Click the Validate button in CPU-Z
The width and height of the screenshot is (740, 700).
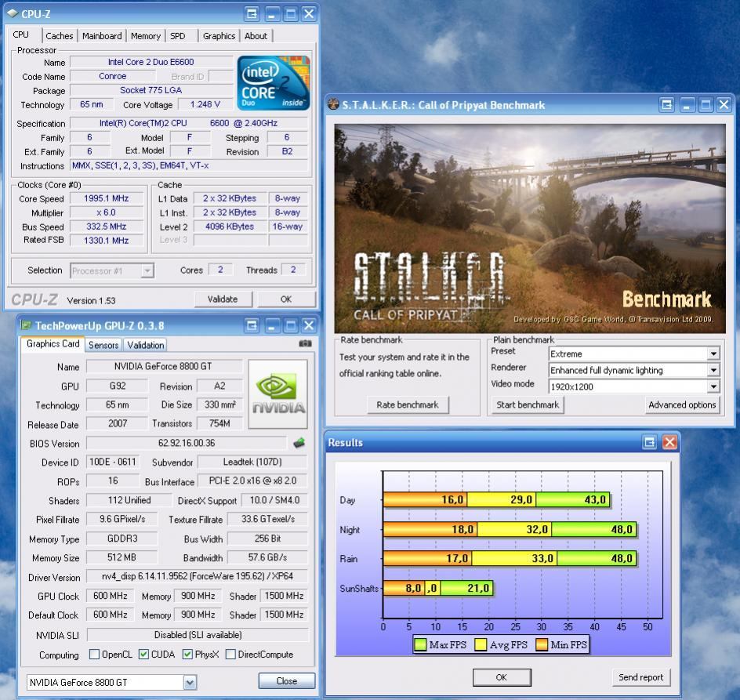[223, 299]
